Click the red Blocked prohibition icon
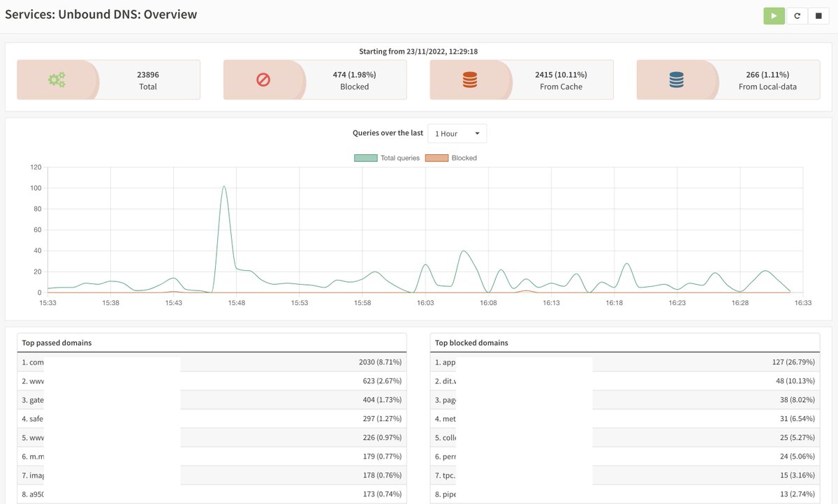This screenshot has height=504, width=838. [x=263, y=79]
